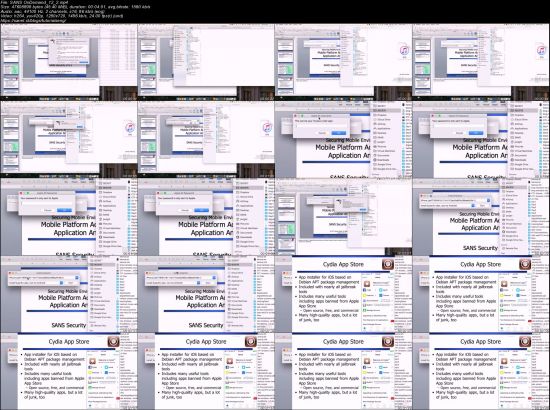Image resolution: width=550 pixels, height=410 pixels.
Task: Click the Cydia app icon in the fifteenth frame
Action: coord(388,264)
